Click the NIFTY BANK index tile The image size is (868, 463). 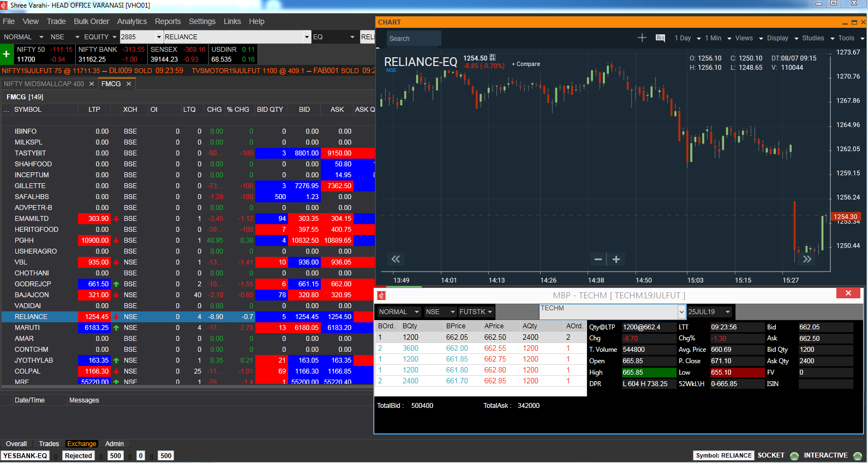click(x=112, y=55)
